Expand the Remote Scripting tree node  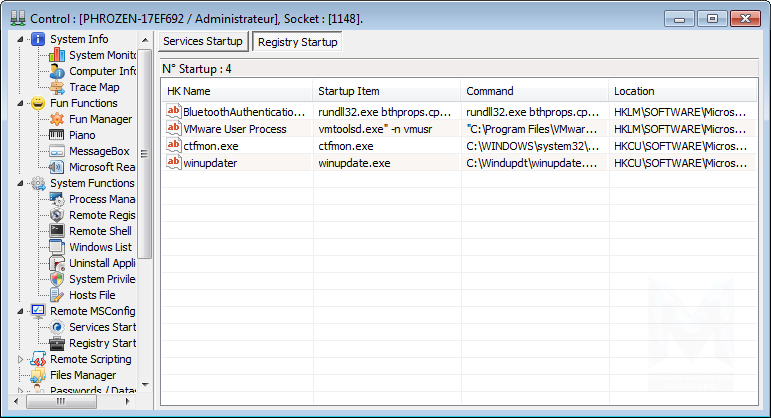tap(22, 359)
